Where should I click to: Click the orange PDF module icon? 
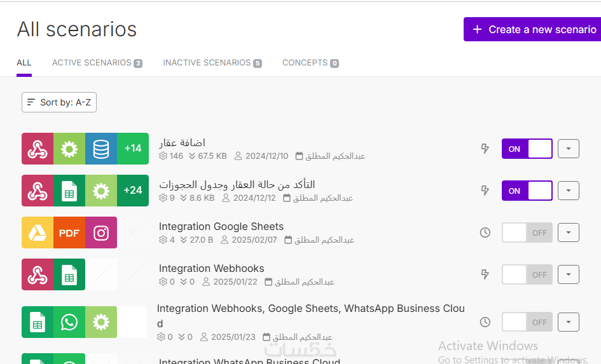tap(69, 233)
